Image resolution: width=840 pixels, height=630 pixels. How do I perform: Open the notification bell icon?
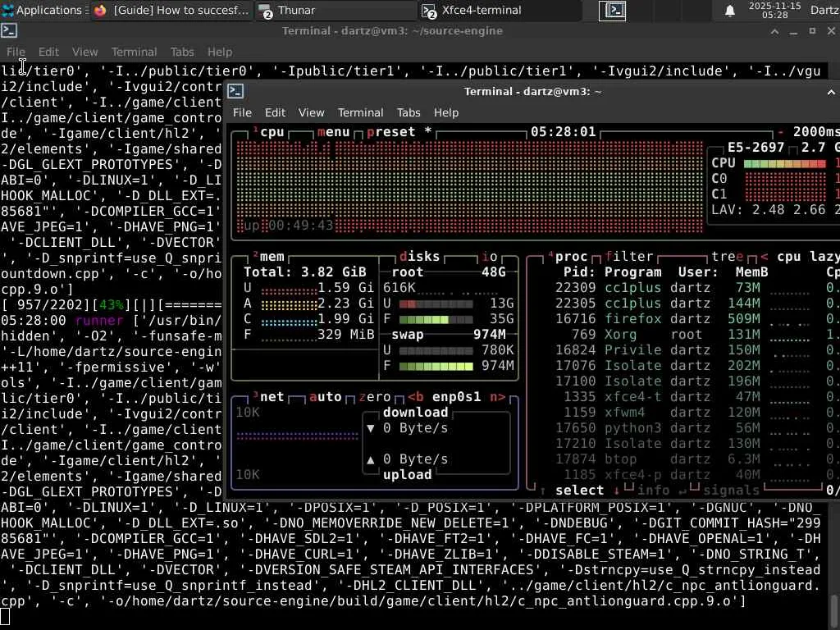tap(729, 11)
